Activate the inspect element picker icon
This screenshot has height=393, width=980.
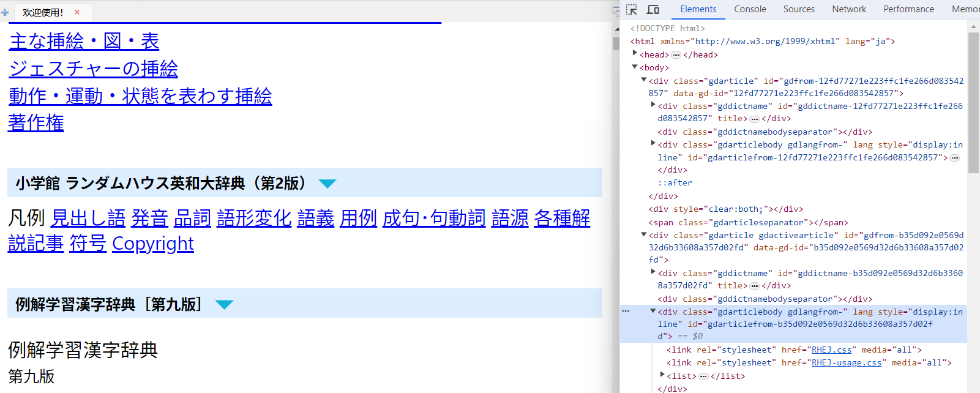click(632, 9)
